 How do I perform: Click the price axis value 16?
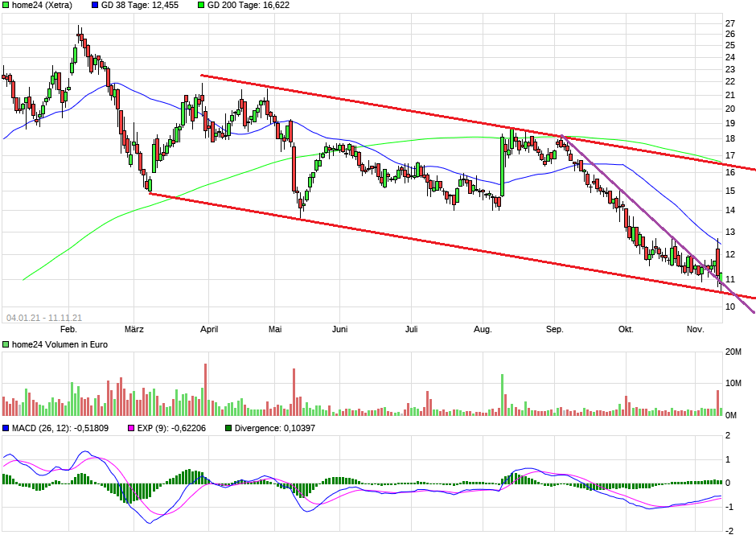click(730, 173)
